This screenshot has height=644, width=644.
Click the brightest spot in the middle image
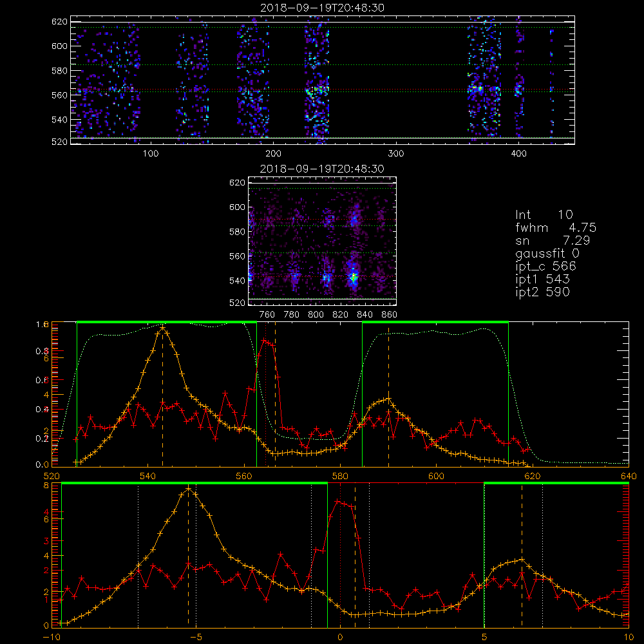tap(353, 277)
